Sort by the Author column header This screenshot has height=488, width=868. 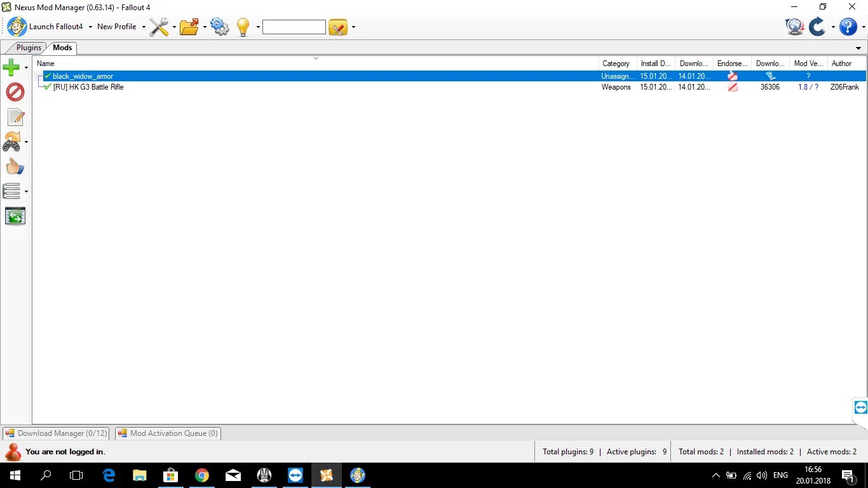(846, 64)
